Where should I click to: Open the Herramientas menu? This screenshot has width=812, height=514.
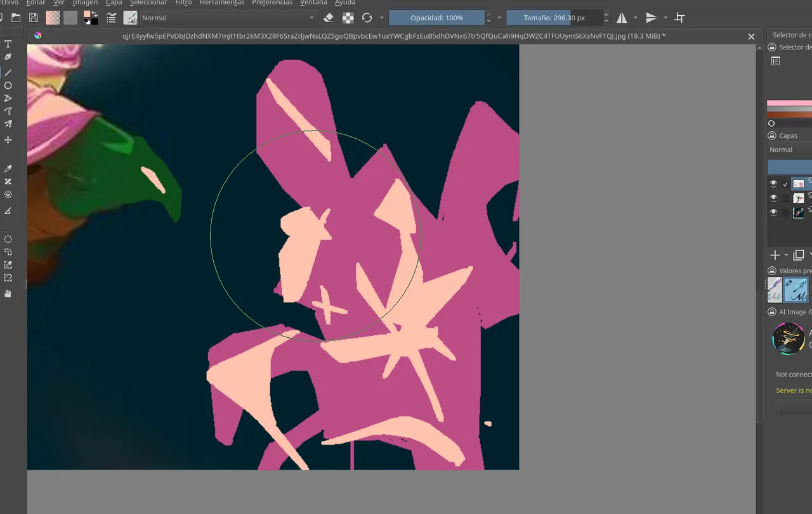coord(222,3)
